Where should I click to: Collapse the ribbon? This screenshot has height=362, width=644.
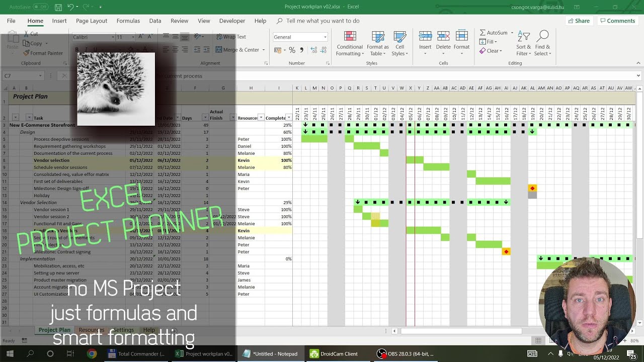[x=638, y=63]
